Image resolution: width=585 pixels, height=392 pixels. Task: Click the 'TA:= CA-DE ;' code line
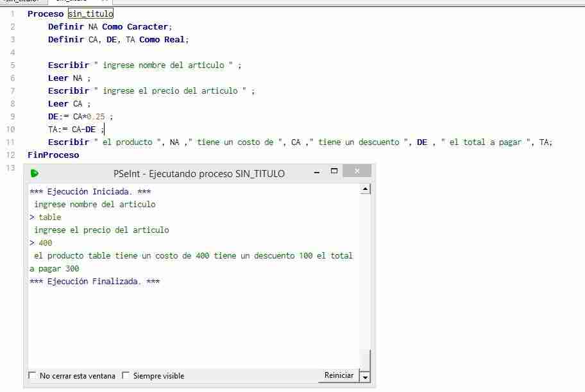76,130
